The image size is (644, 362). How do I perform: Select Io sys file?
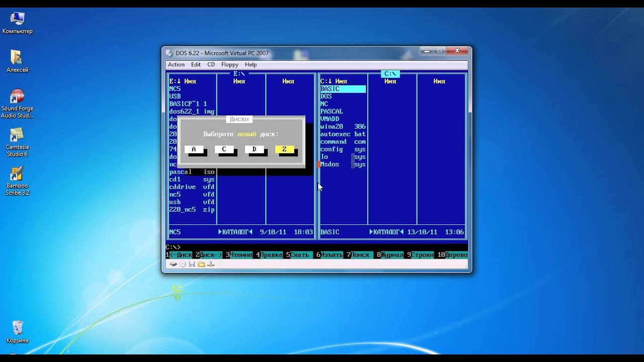click(x=343, y=157)
